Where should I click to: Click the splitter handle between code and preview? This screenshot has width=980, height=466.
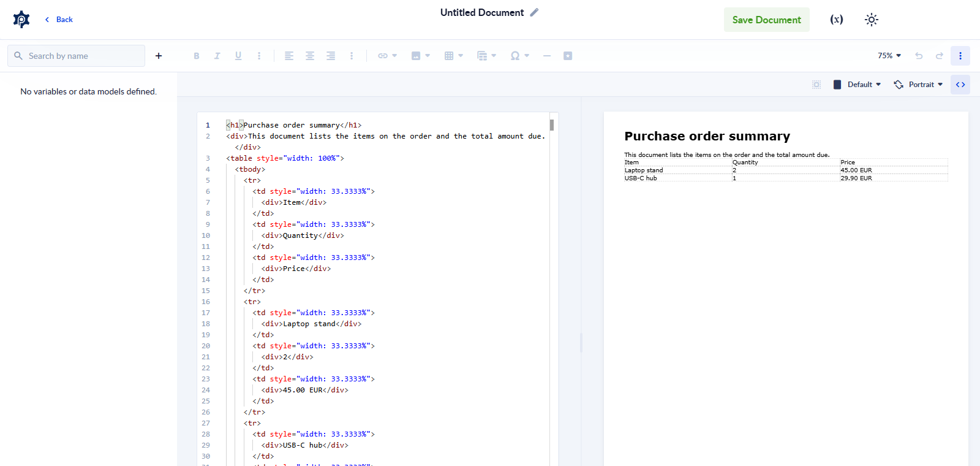coord(581,342)
